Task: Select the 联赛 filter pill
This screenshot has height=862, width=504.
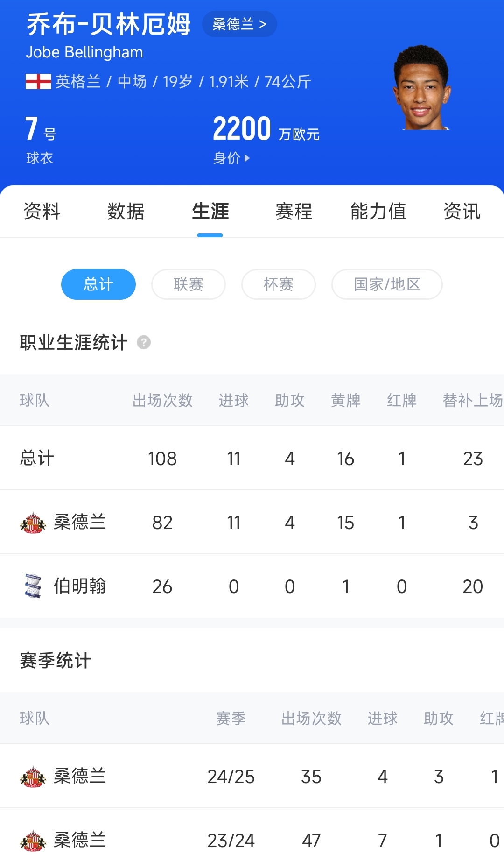Action: 189,284
